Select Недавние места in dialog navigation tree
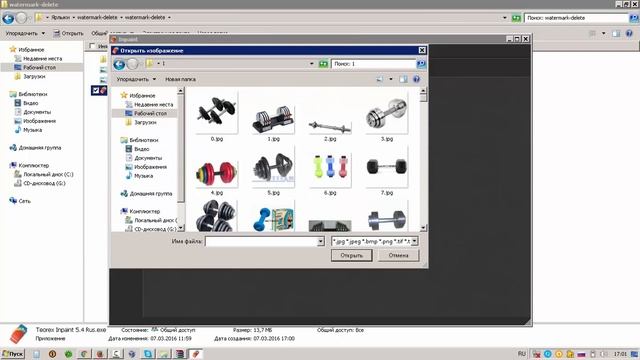This screenshot has height=360, width=640. (x=153, y=104)
